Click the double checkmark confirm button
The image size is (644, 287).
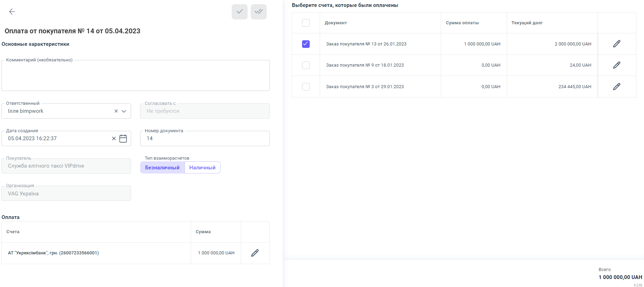coord(258,12)
